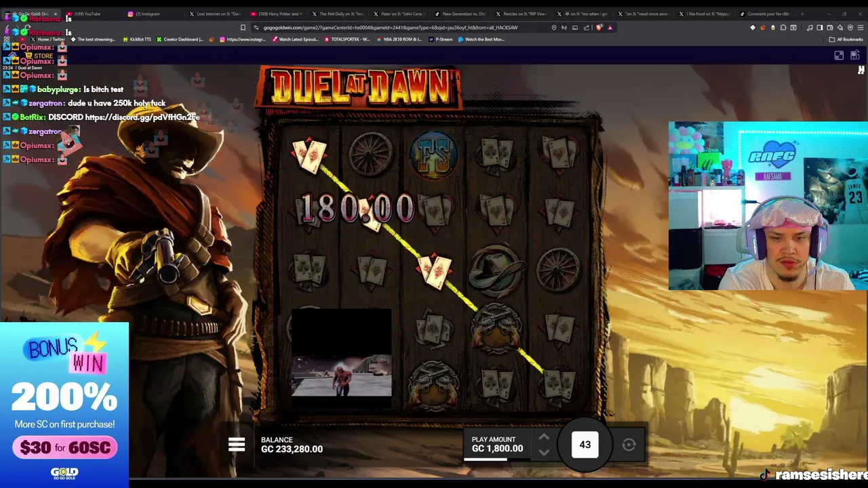Switch to the New Generation vs. Old tab
The image size is (868, 488).
pos(459,14)
